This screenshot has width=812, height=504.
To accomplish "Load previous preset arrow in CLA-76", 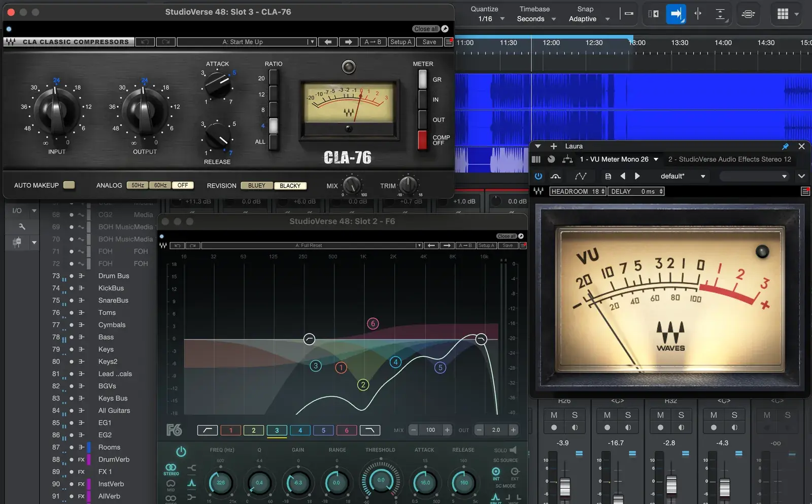I will (x=328, y=42).
